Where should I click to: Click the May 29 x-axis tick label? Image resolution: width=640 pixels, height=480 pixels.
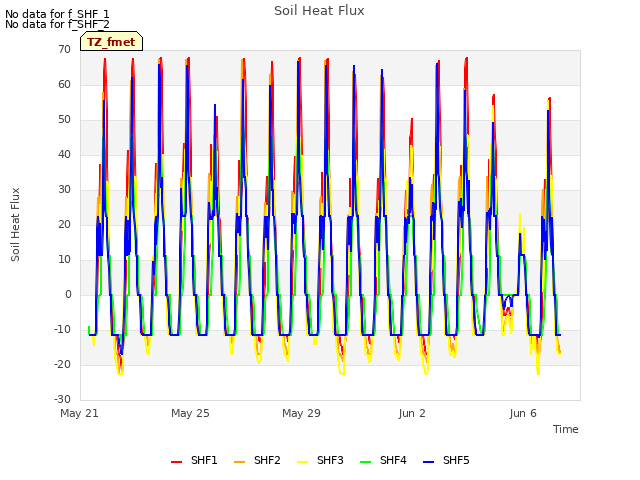coord(301,413)
